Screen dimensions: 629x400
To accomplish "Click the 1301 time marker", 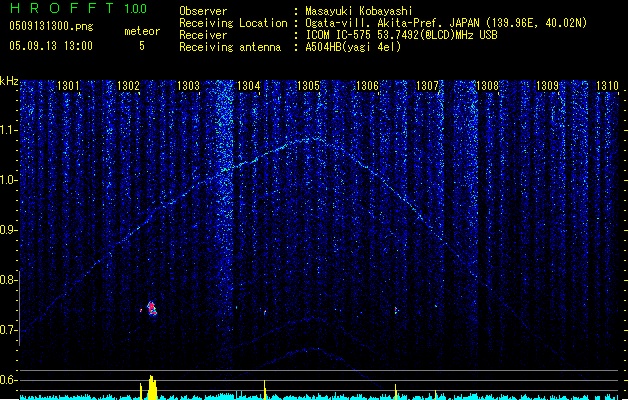I will (x=68, y=86).
